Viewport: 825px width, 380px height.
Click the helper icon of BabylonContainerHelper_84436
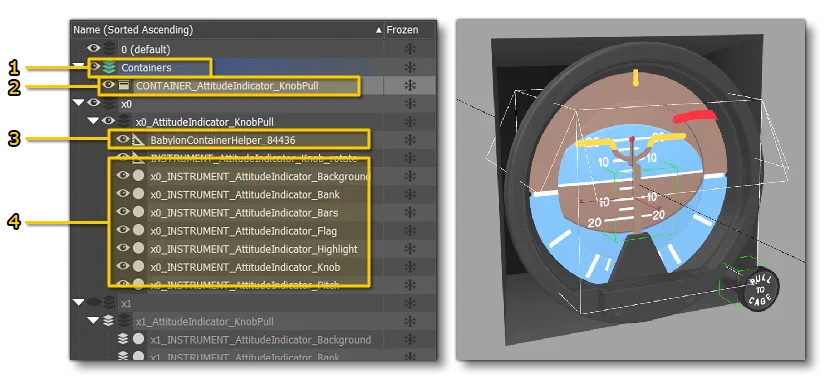tap(138, 140)
